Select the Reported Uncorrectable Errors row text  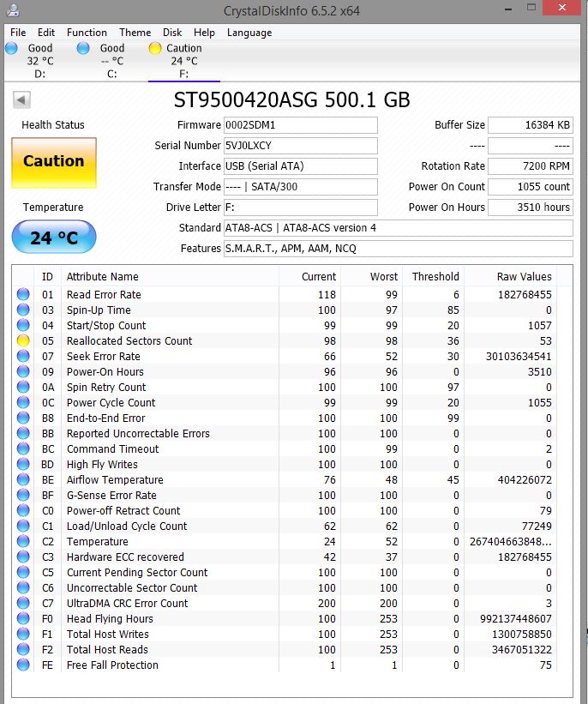point(138,433)
